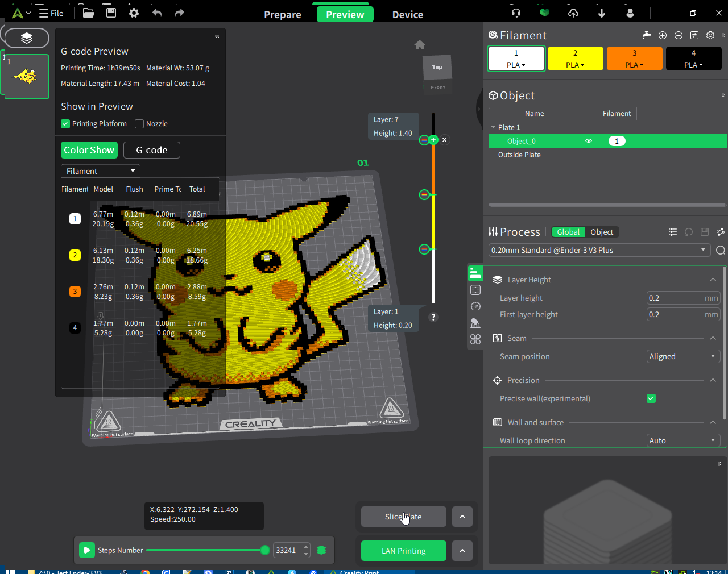The image size is (728, 574).
Task: Open the Filament view type dropdown
Action: pyautogui.click(x=101, y=171)
